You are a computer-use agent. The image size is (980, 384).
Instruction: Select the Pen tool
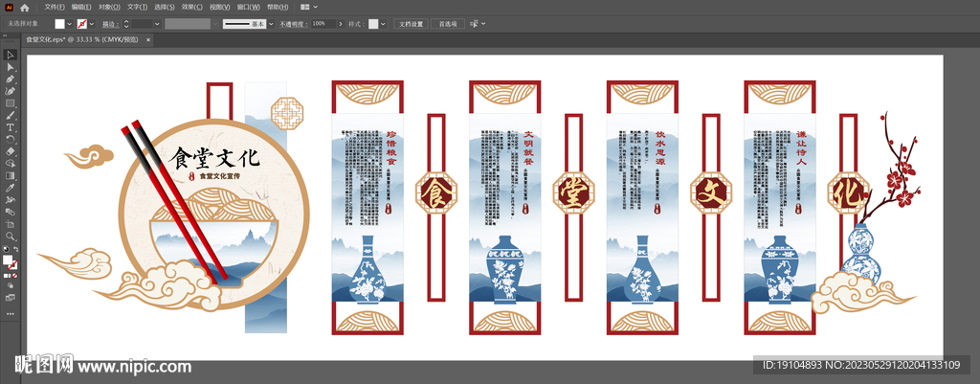[x=10, y=79]
